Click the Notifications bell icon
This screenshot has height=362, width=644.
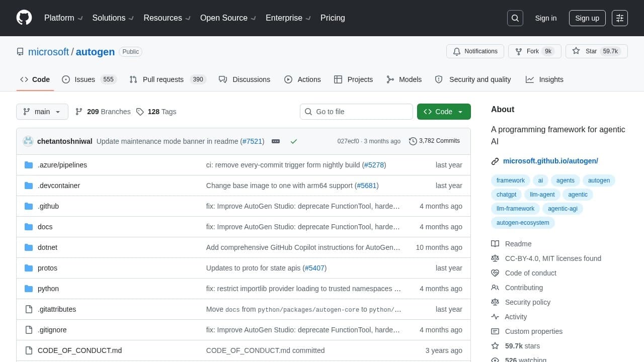(457, 51)
